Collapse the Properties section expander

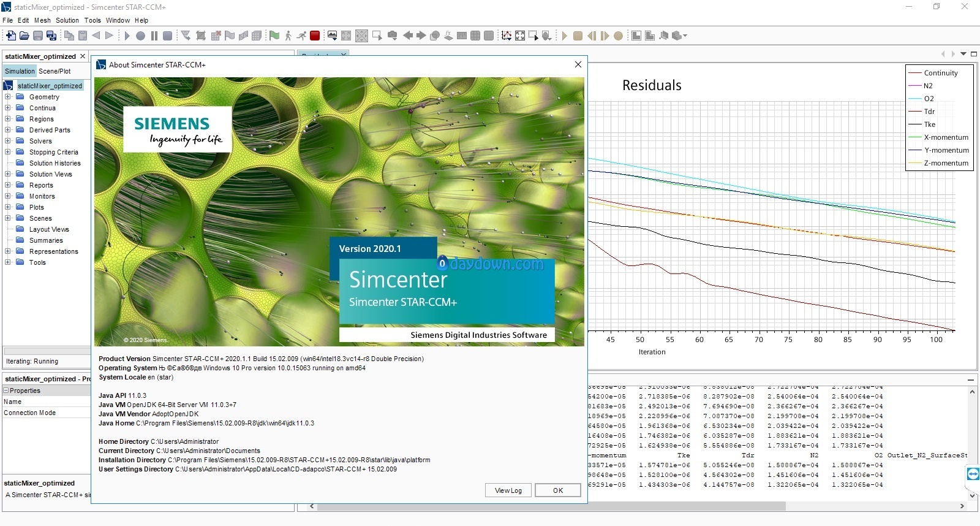(x=6, y=391)
